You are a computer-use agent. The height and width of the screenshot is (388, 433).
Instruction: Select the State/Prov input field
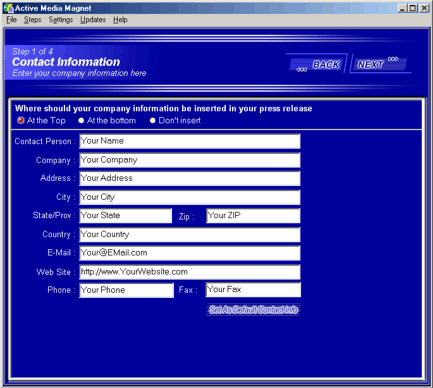(126, 216)
